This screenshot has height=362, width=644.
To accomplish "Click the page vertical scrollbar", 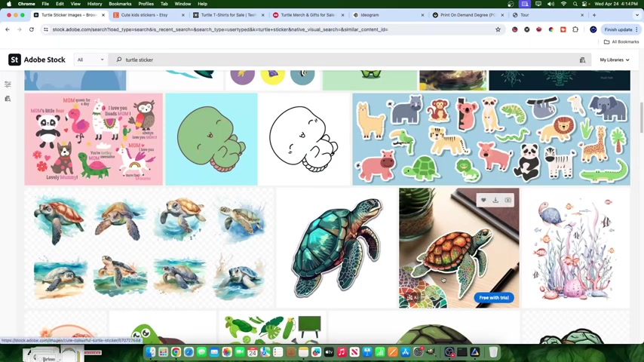I will (x=641, y=118).
